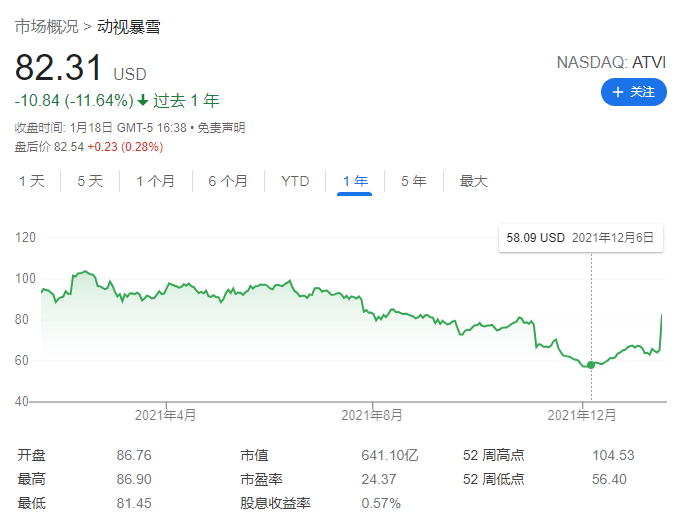The height and width of the screenshot is (526, 686).
Task: Click the 58.09 USD tooltip box
Action: pyautogui.click(x=580, y=238)
